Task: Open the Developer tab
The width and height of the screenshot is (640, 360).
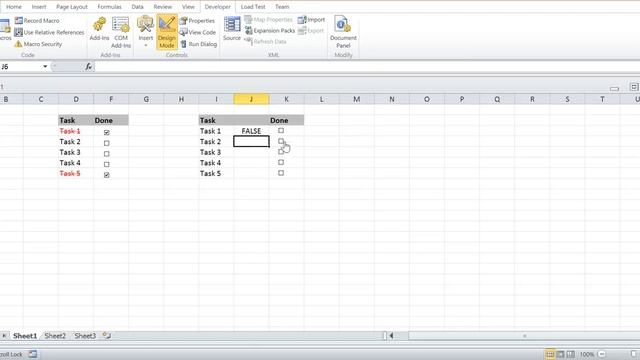Action: [218, 7]
